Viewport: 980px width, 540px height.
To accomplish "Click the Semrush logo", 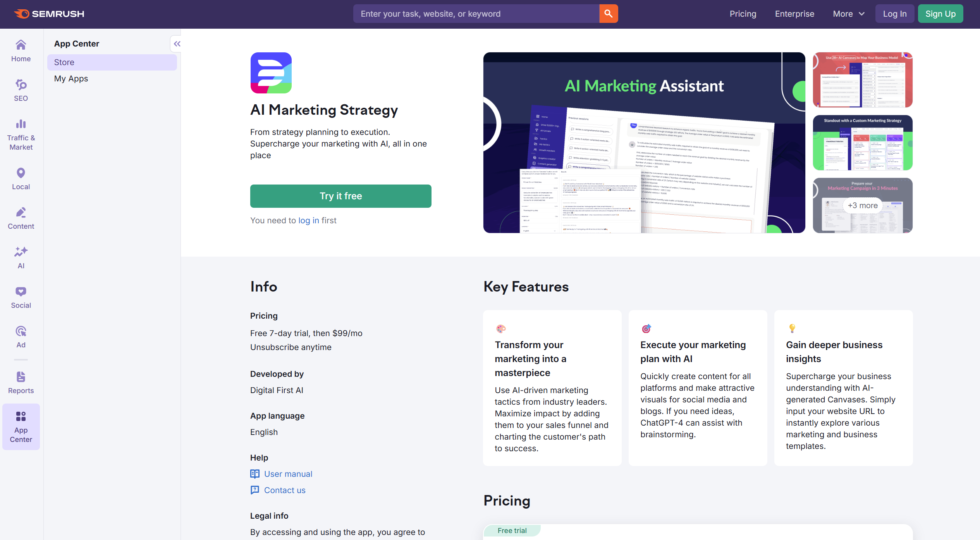I will pos(49,14).
